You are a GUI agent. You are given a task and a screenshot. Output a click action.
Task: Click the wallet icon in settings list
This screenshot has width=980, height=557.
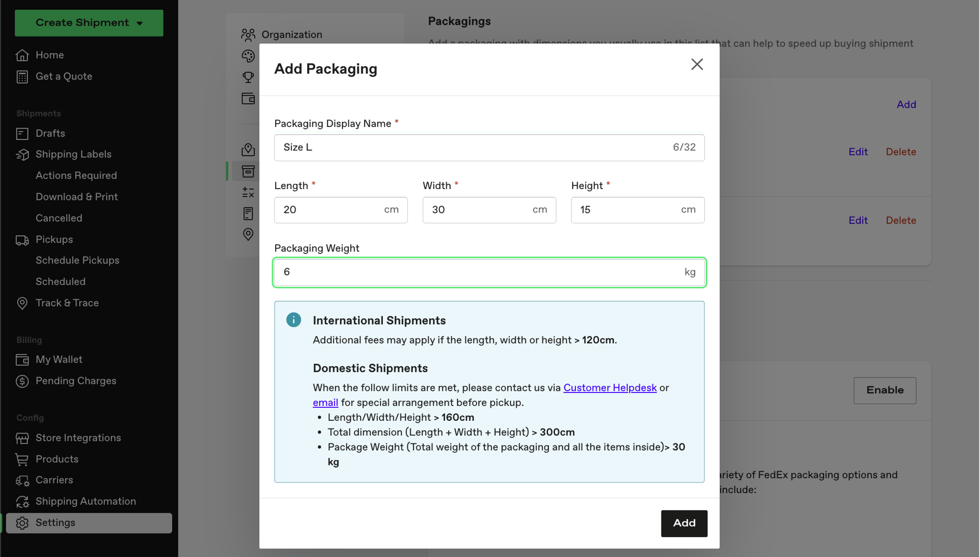click(x=248, y=99)
